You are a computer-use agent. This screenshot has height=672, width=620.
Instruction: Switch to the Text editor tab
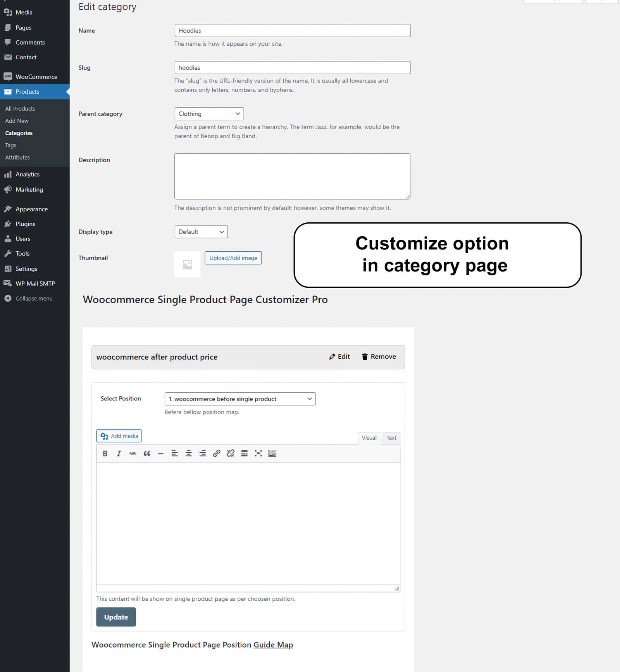pyautogui.click(x=391, y=438)
